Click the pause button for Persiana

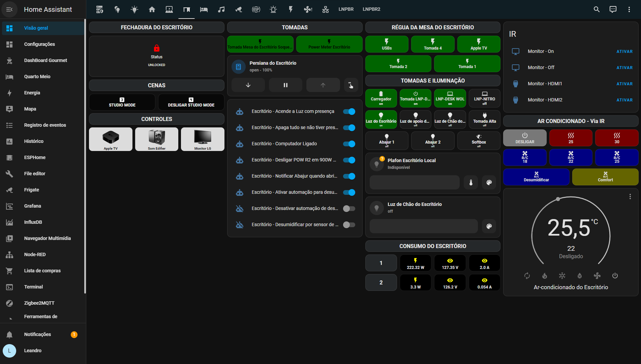point(285,85)
